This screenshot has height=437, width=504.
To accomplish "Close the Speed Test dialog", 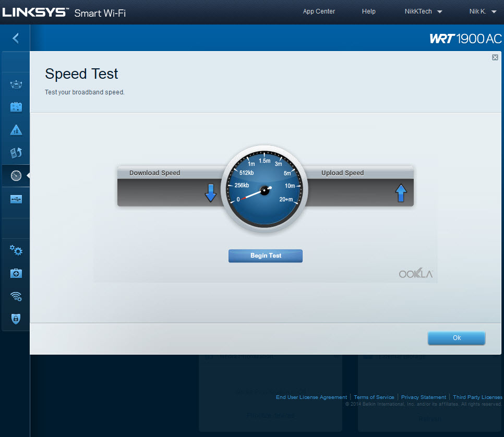I will pos(495,57).
